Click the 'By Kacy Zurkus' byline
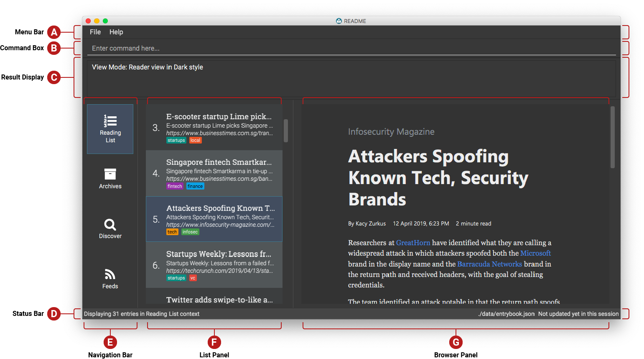The height and width of the screenshot is (359, 644). pos(367,223)
